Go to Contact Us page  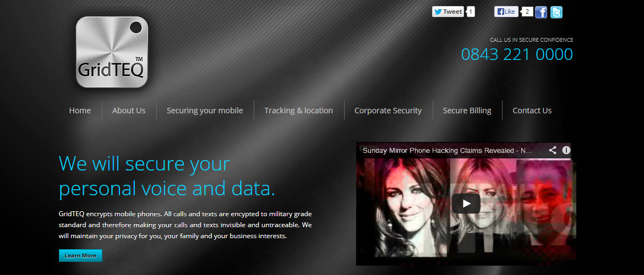[532, 111]
